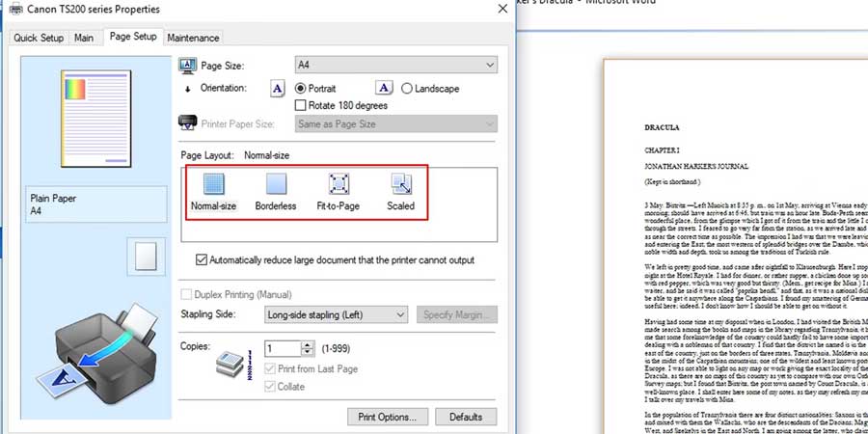This screenshot has width=868, height=434.
Task: Click the Print Options button
Action: (389, 417)
